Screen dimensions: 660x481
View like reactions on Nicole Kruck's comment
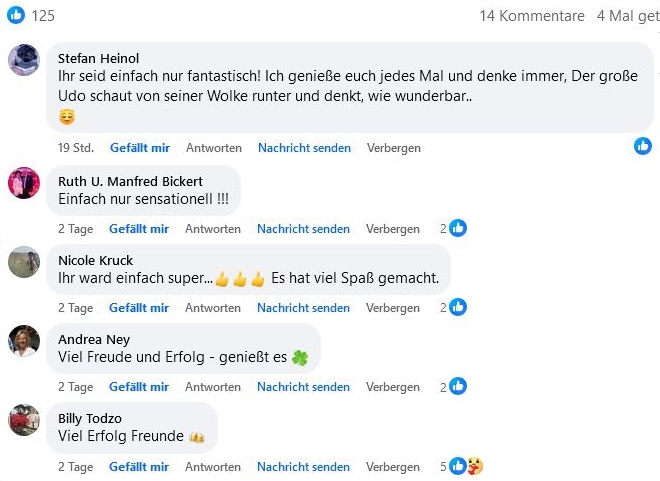coord(458,307)
